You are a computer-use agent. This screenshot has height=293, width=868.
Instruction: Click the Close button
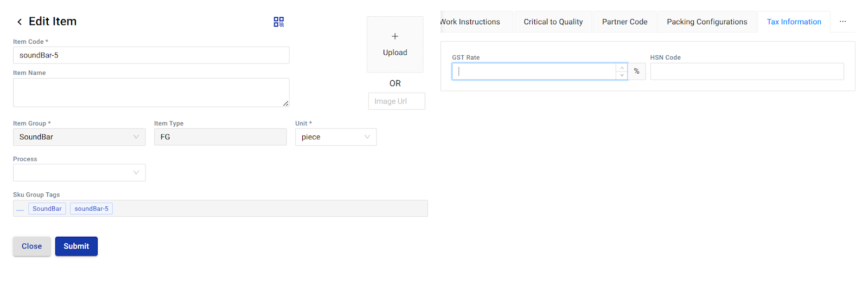[31, 246]
